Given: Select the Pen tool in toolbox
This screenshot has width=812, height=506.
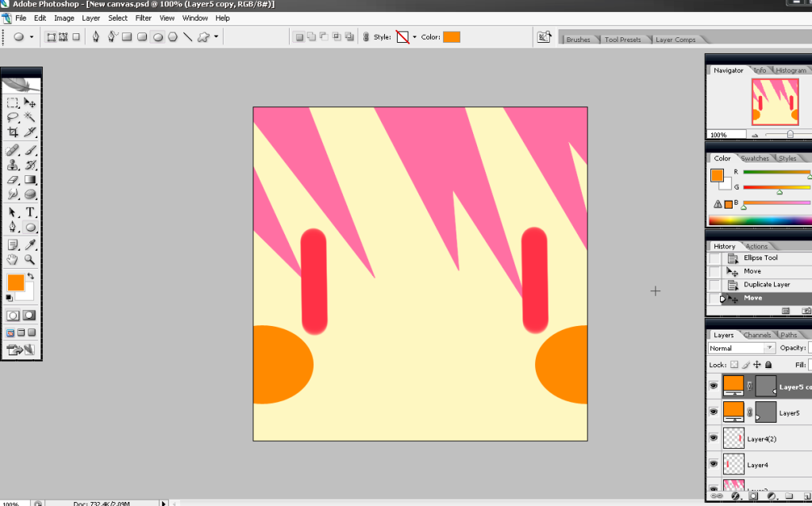Looking at the screenshot, I should 13,227.
